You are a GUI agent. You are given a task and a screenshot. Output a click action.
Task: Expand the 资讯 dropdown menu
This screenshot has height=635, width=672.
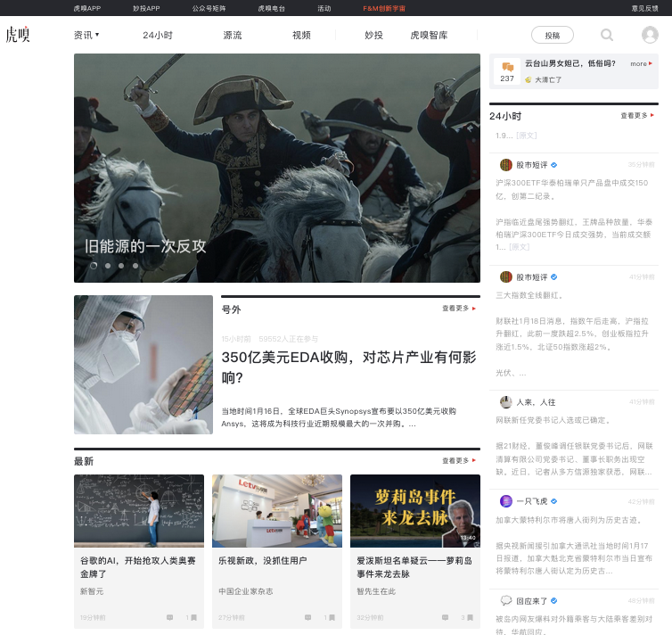[x=86, y=35]
